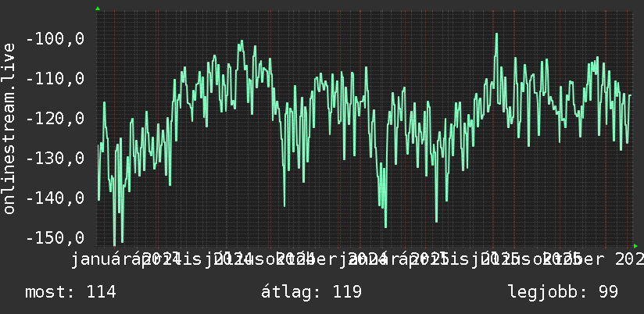Viewport: 644px width, 314px height.
Task: Click the lowest trough of the line chart
Action: coord(115,245)
